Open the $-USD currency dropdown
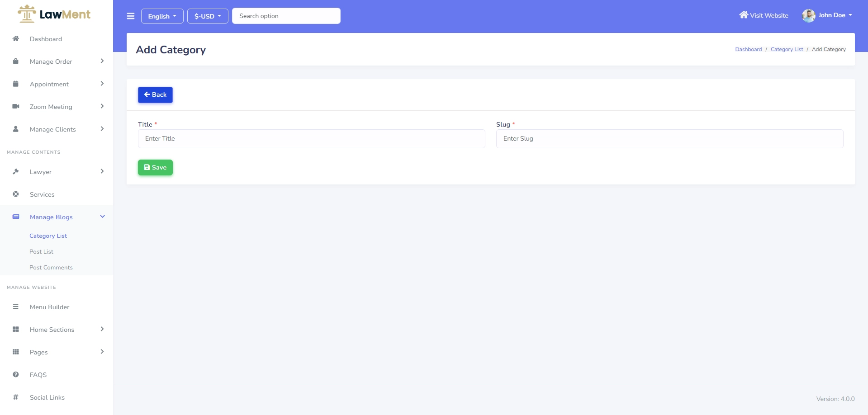 click(x=208, y=16)
